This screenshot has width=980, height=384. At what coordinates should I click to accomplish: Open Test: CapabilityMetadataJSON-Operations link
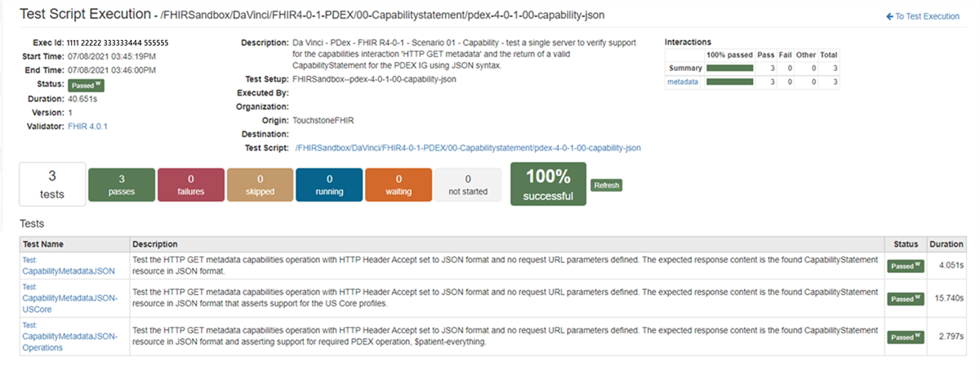(70, 337)
